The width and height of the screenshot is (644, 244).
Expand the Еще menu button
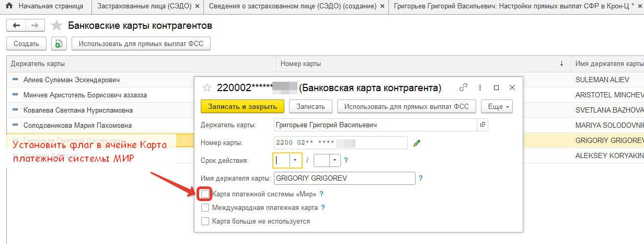tap(497, 106)
